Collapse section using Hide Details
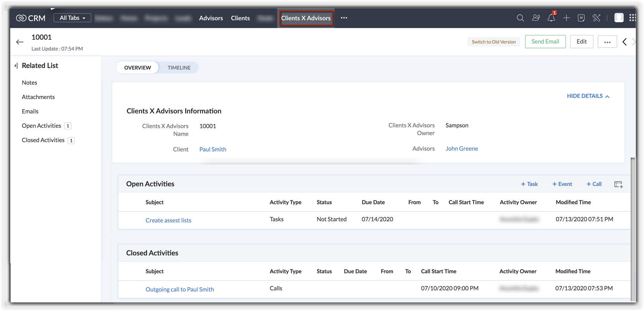The height and width of the screenshot is (311, 644). pos(588,96)
